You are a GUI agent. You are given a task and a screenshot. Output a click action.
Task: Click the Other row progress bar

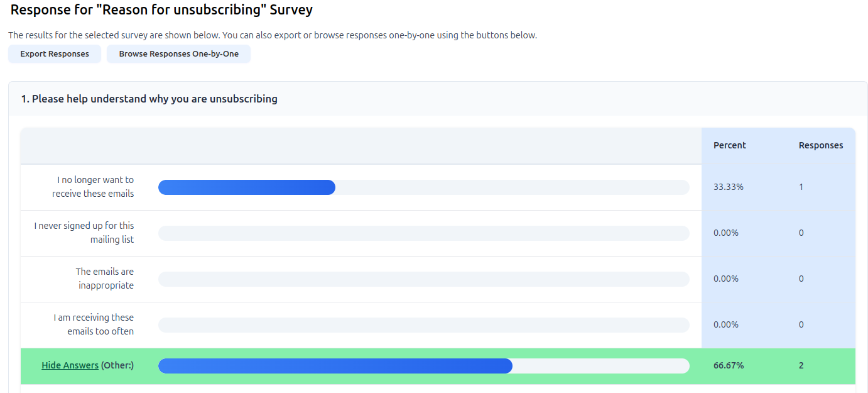(x=423, y=366)
